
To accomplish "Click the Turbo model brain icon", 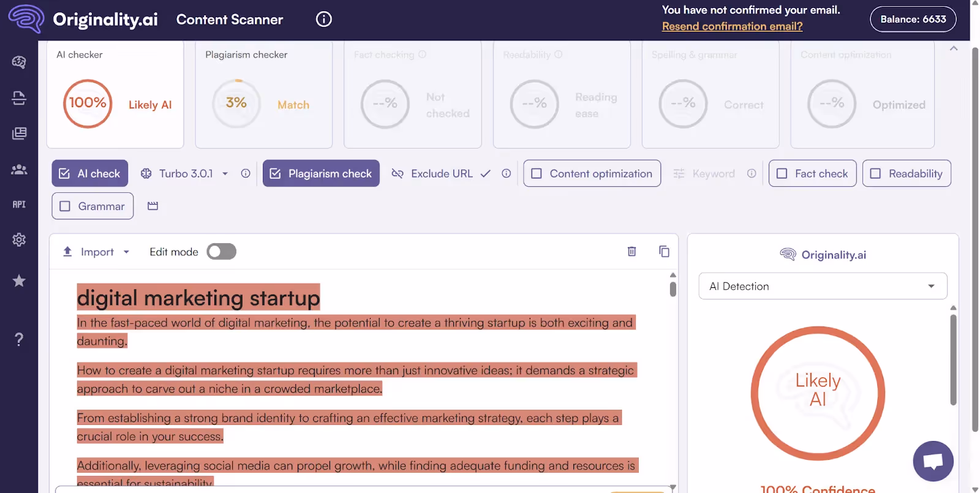I will click(146, 173).
